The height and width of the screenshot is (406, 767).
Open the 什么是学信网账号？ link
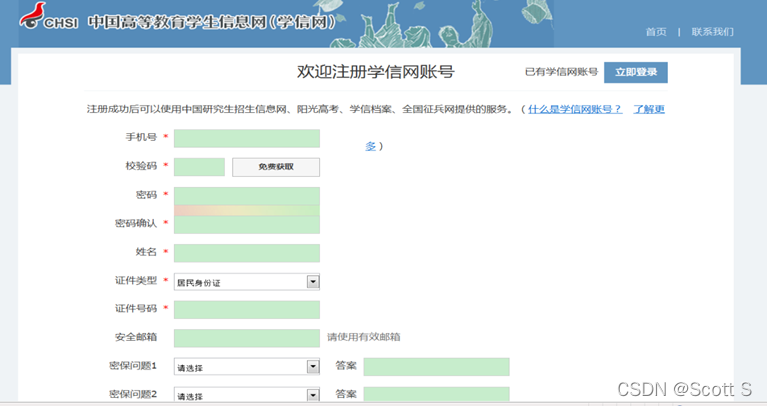click(x=575, y=109)
